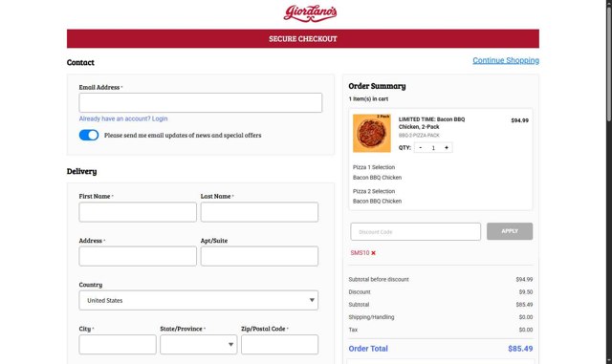Increase quantity with the plus button
Screen dimensions: 612x364
click(447, 147)
